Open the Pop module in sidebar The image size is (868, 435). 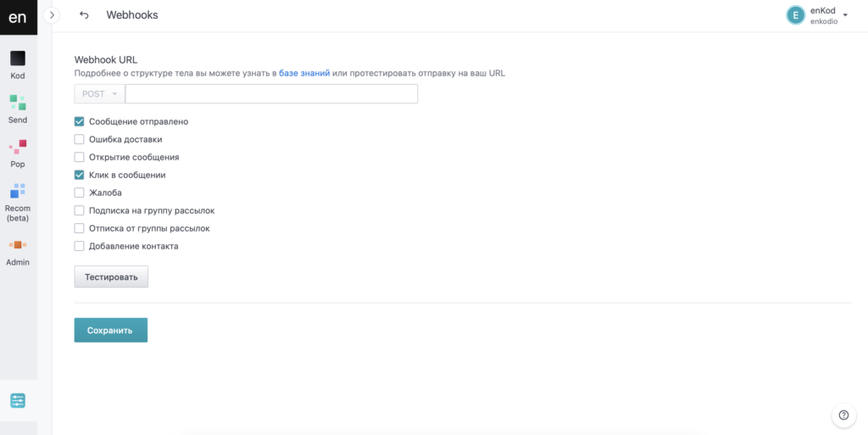coord(18,153)
